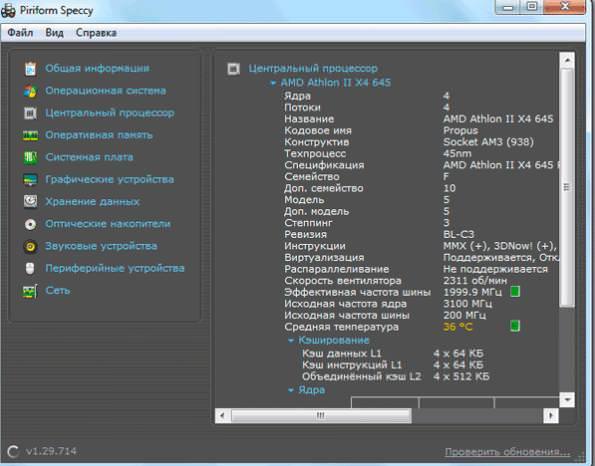Open Общая информация section
Viewport: 595px width, 466px height.
point(97,68)
